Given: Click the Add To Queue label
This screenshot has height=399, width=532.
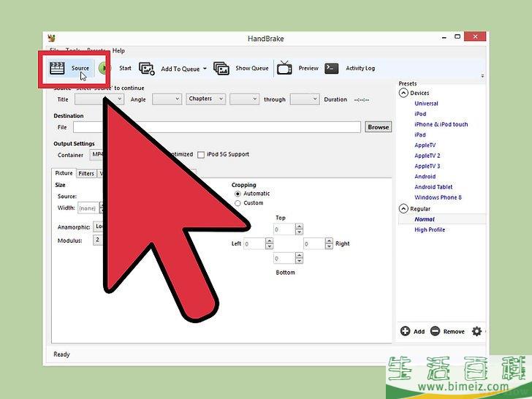Looking at the screenshot, I should (180, 69).
